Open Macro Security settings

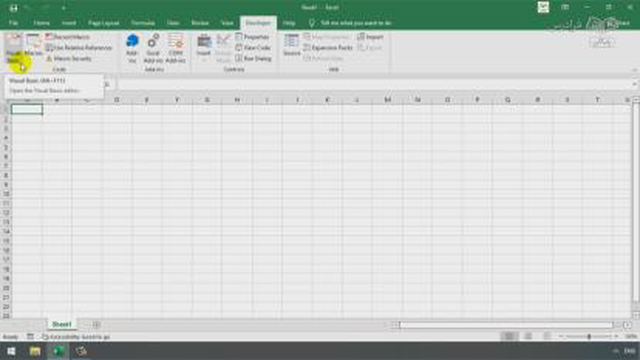tap(69, 58)
